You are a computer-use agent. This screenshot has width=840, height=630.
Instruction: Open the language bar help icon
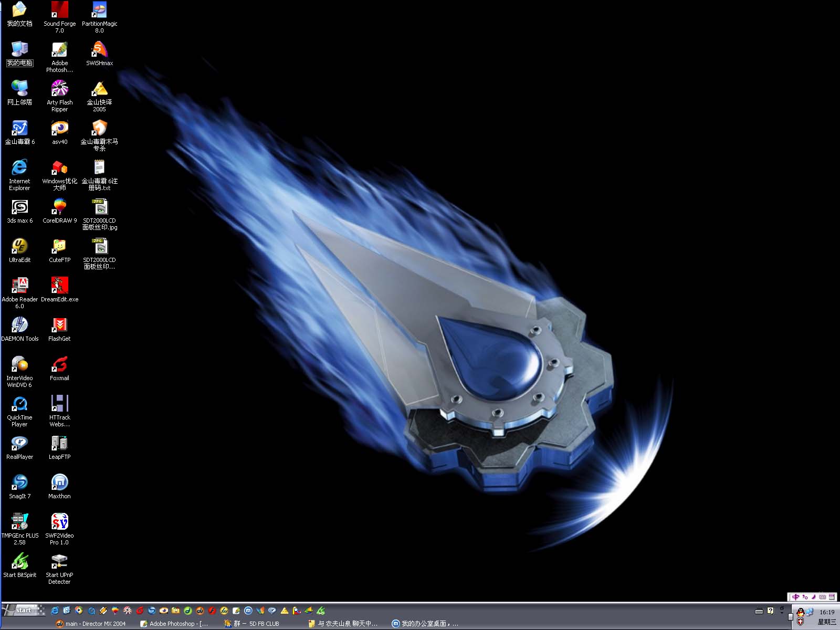pos(771,611)
